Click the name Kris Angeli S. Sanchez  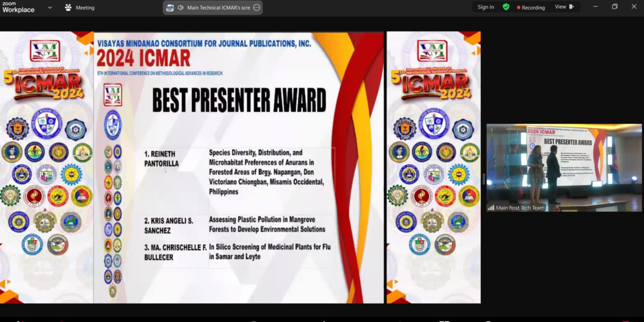click(x=169, y=226)
